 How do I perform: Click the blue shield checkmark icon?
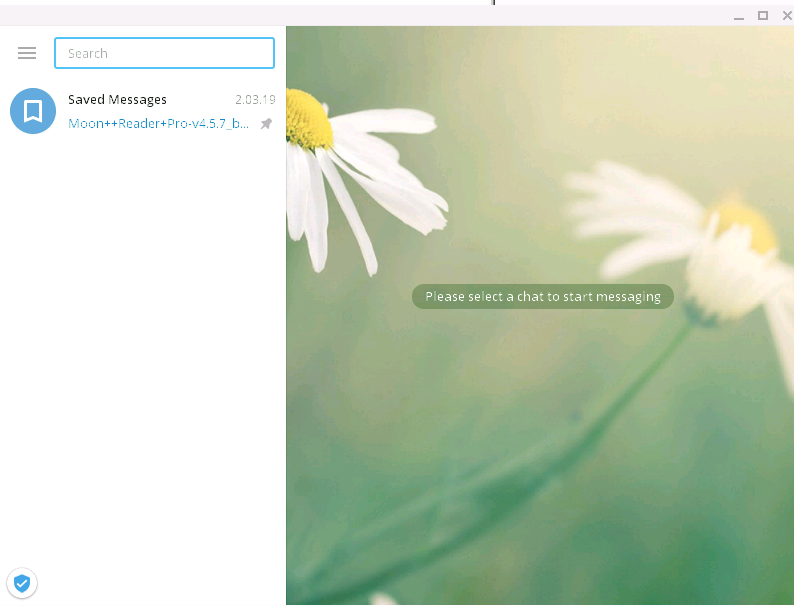[22, 583]
